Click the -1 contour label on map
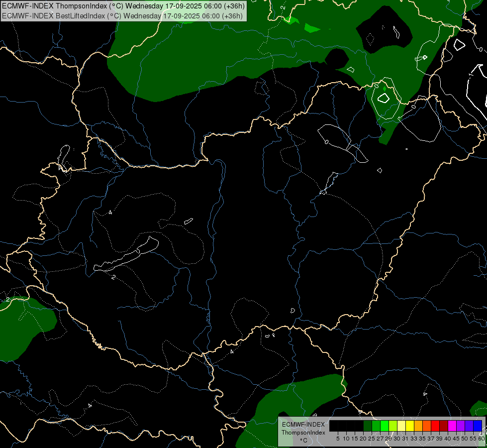487x448 pixels. pyautogui.click(x=471, y=75)
